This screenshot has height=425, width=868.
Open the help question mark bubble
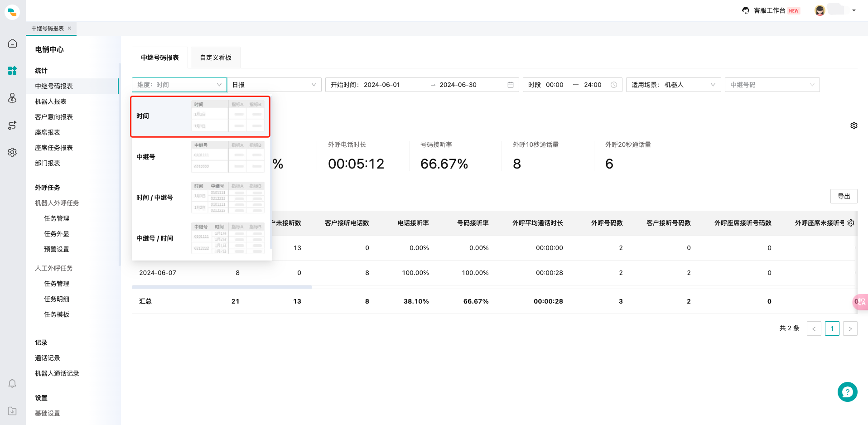click(847, 392)
